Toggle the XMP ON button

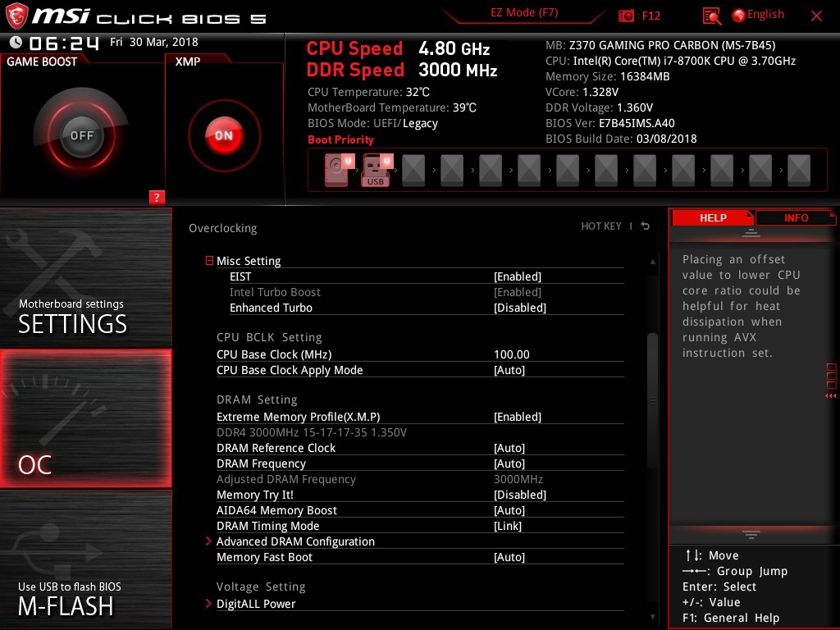click(x=224, y=135)
